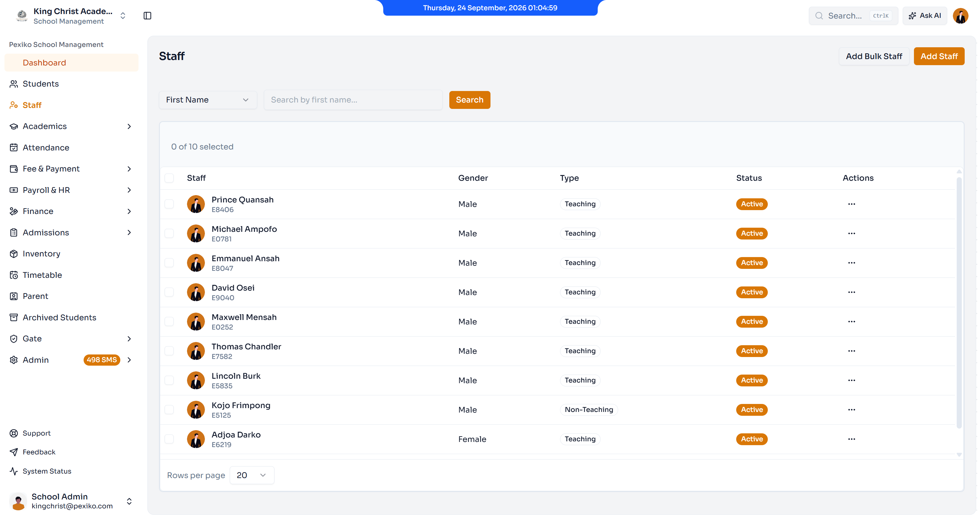Open actions menu for David Osei
This screenshot has height=517, width=980.
[851, 292]
